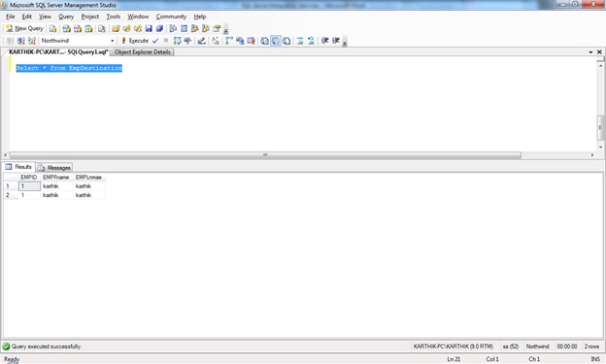
Task: Click Comment Out Selected Lines icon
Action: tap(300, 41)
